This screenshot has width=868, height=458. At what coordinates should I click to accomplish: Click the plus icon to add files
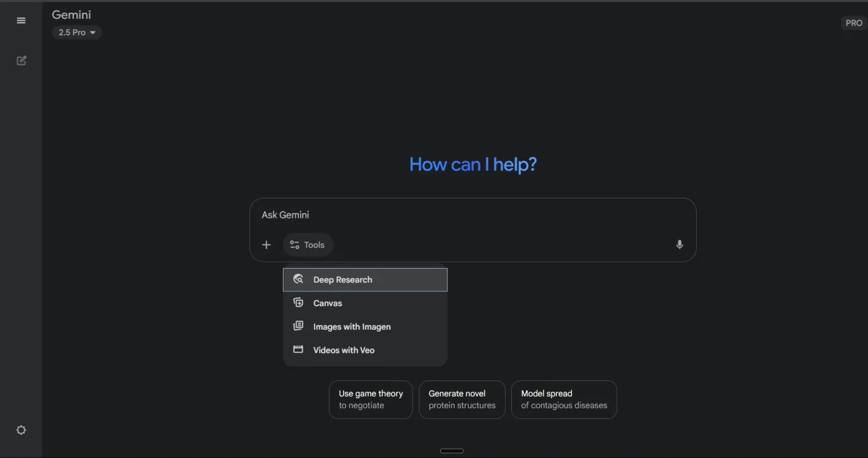tap(267, 245)
